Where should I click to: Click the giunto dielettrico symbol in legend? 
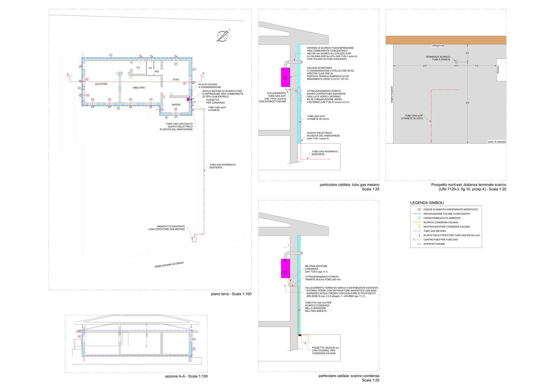[x=419, y=235]
